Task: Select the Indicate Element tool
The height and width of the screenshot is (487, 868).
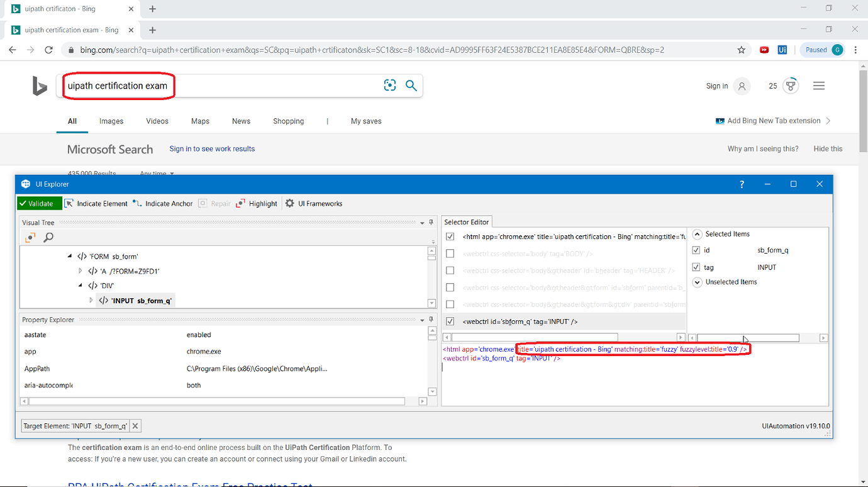Action: click(x=96, y=203)
